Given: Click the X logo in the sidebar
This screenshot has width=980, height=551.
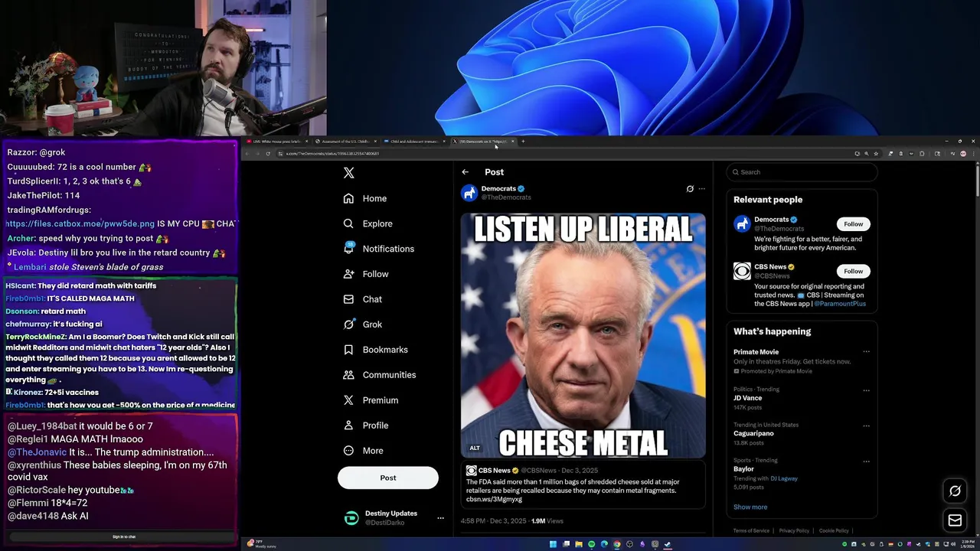Looking at the screenshot, I should click(349, 173).
